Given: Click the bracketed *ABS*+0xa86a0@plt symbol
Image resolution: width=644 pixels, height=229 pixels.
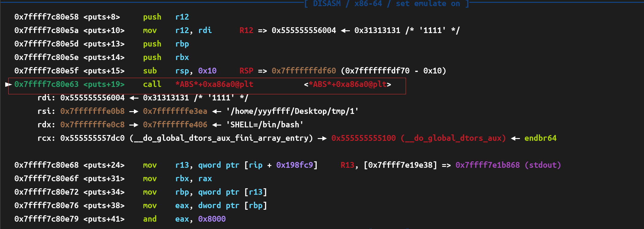Looking at the screenshot, I should (347, 84).
